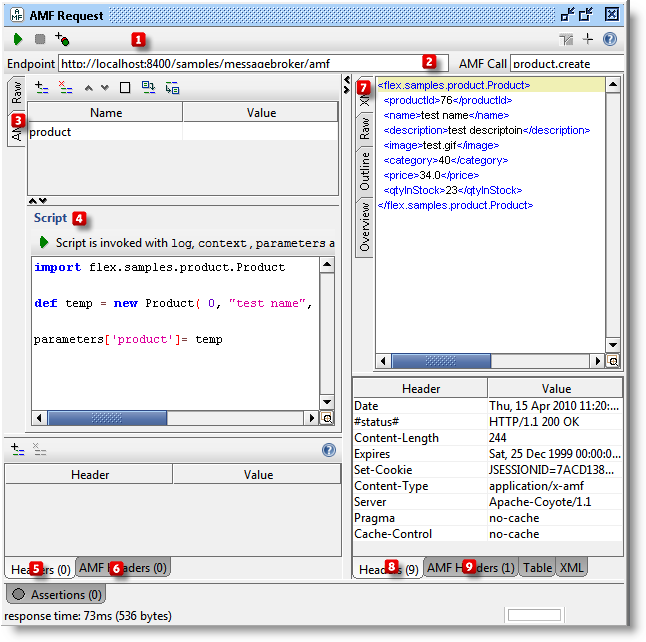Click the Content-Type application/x-amf header row
The height and width of the screenshot is (642, 646).
point(488,486)
